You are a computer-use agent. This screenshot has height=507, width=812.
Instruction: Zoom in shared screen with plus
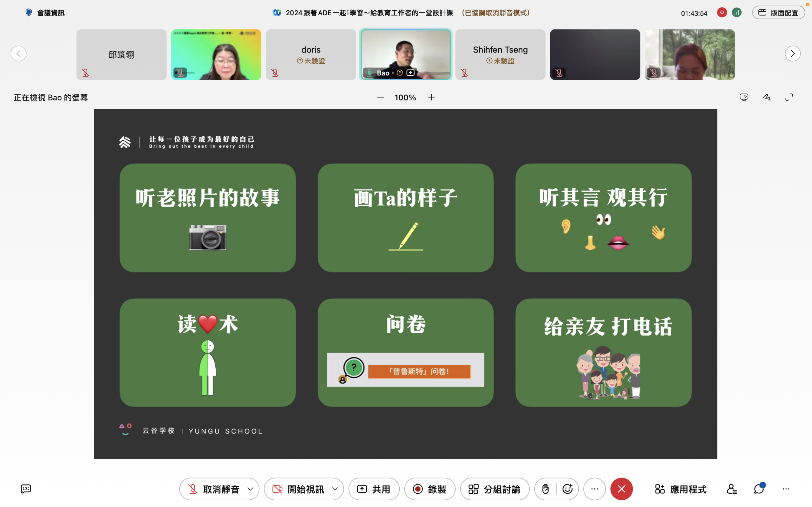point(431,97)
